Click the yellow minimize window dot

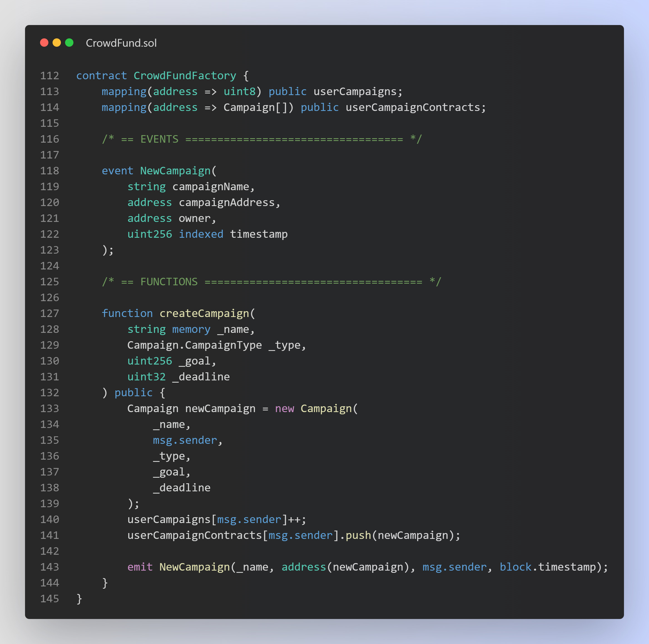(x=57, y=43)
